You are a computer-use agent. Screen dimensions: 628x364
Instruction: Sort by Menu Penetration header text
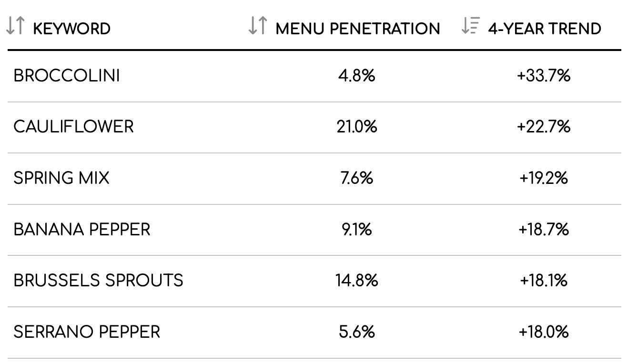pos(357,29)
